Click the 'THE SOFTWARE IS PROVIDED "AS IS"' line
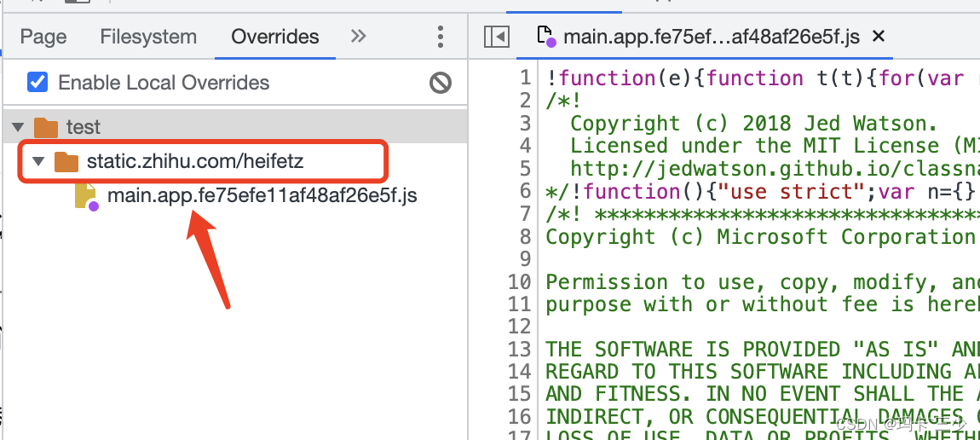This screenshot has width=980, height=440. click(x=762, y=350)
